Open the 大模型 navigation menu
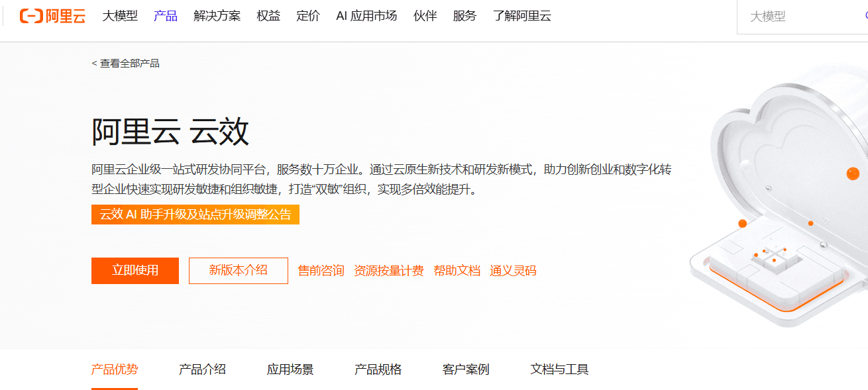Viewport: 868px width, 390px height. click(x=120, y=16)
